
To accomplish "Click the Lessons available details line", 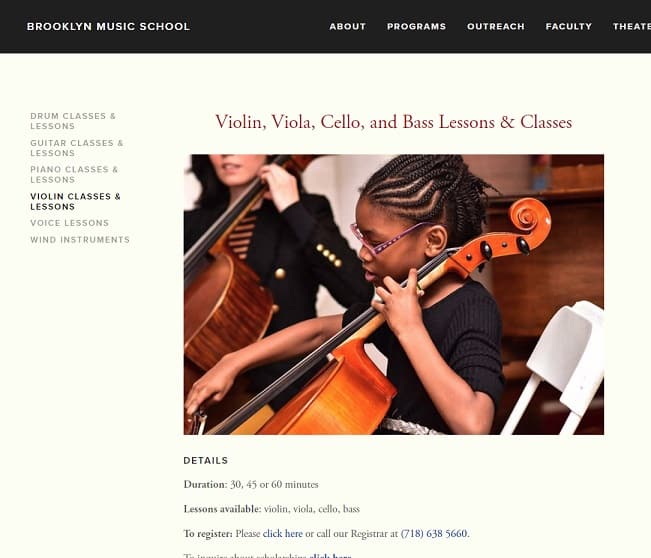I will (272, 509).
